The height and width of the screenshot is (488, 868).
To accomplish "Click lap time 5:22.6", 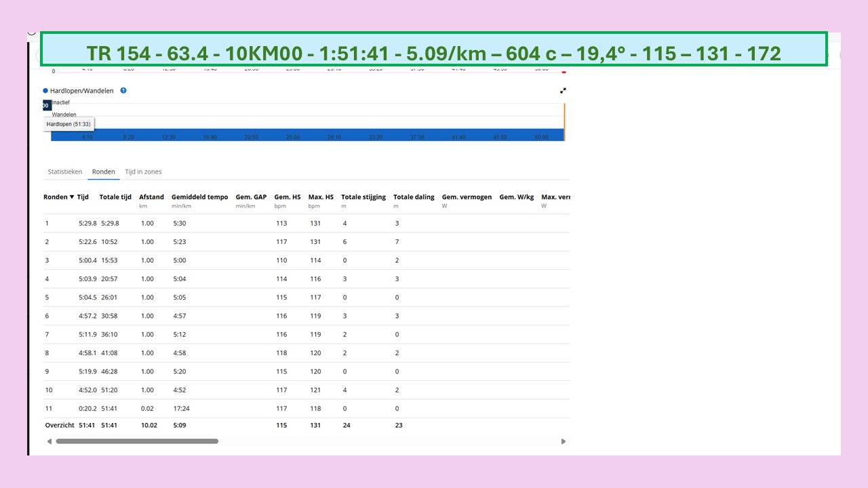I will tap(87, 242).
